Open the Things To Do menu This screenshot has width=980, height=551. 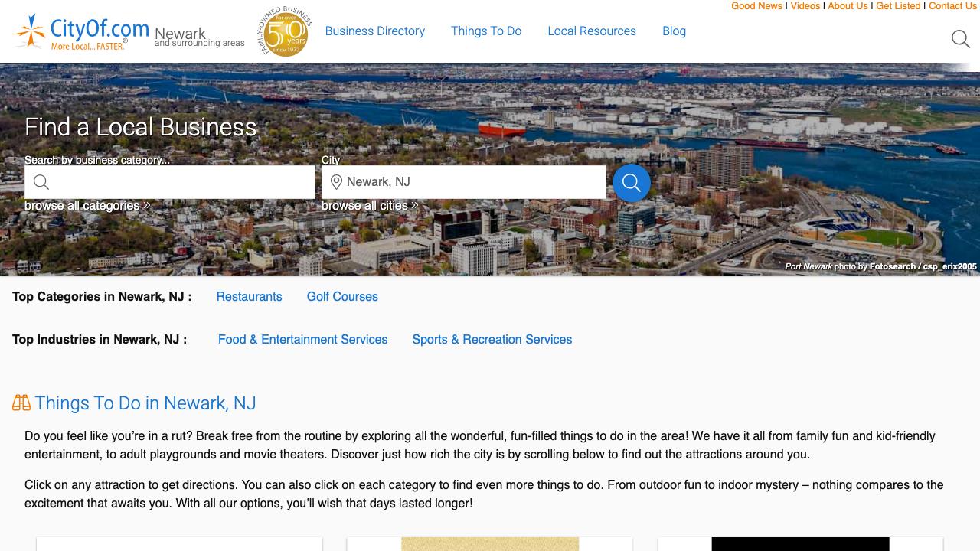coord(485,31)
